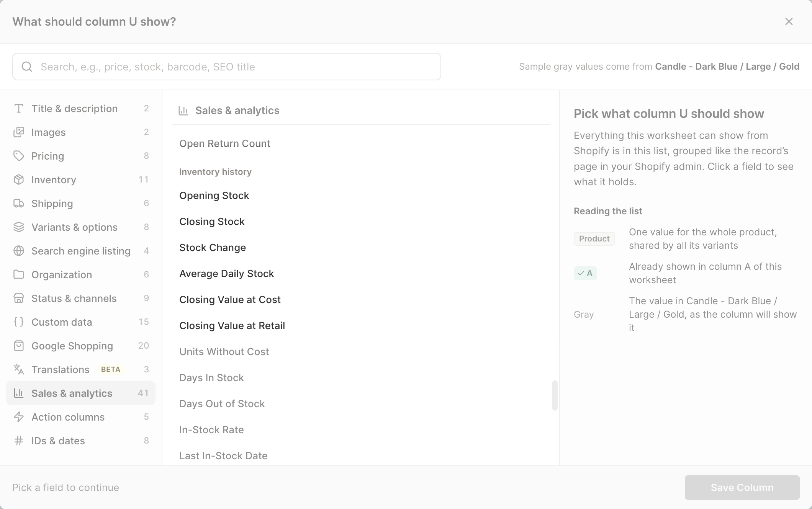Click the Title & description text icon
Viewport: 812px width, 509px height.
pos(19,109)
